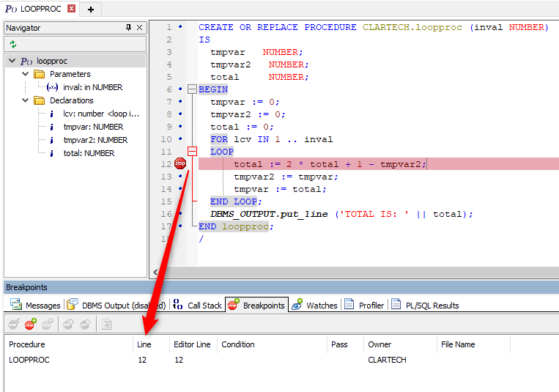Viewport: 559px width, 392px height.
Task: Collapse the BEGIN code fold marker
Action: 192,89
